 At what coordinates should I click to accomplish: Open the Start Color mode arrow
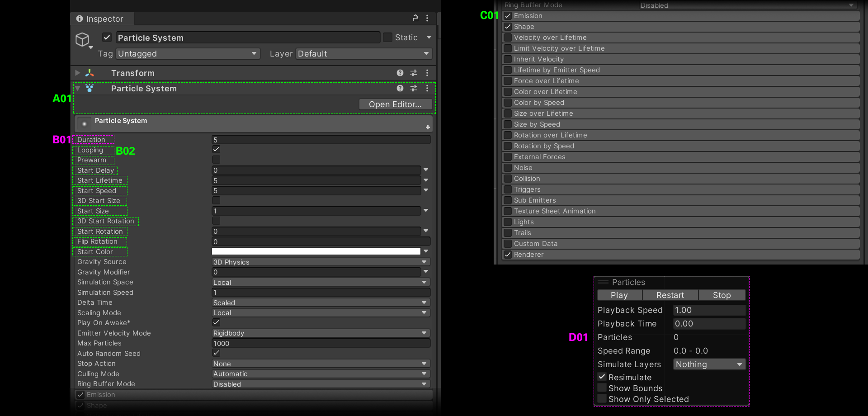tap(426, 251)
